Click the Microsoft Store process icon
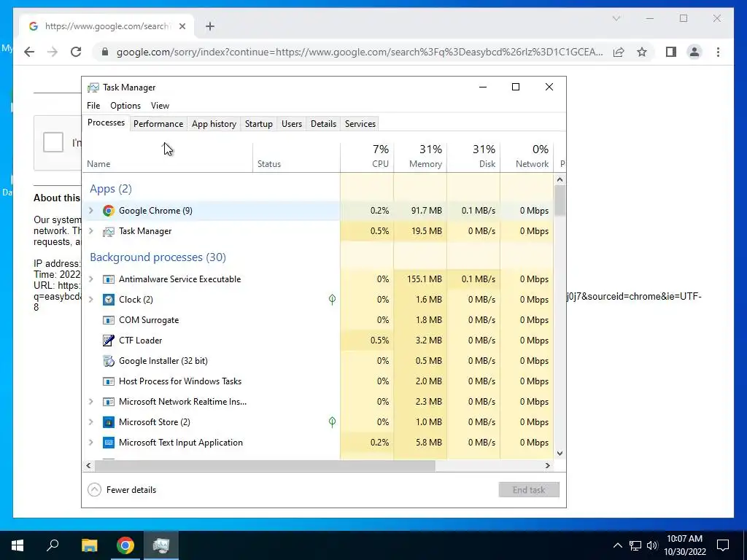 pyautogui.click(x=109, y=422)
